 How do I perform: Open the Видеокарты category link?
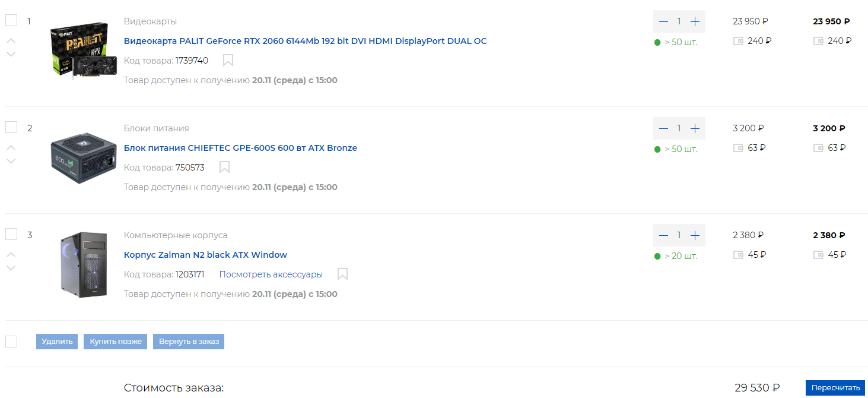click(150, 21)
